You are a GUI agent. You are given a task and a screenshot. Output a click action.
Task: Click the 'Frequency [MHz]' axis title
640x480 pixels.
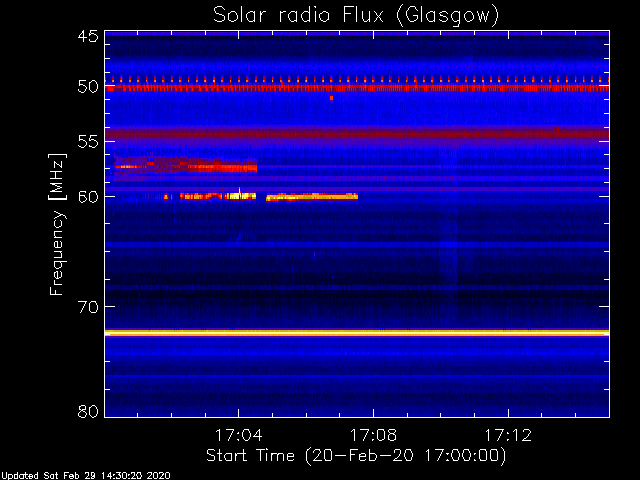click(57, 224)
